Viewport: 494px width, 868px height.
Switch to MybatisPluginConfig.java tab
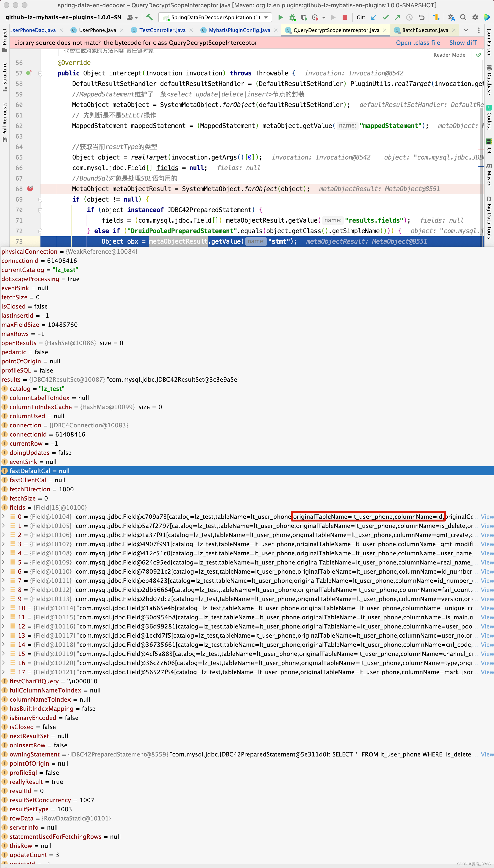[x=239, y=30]
